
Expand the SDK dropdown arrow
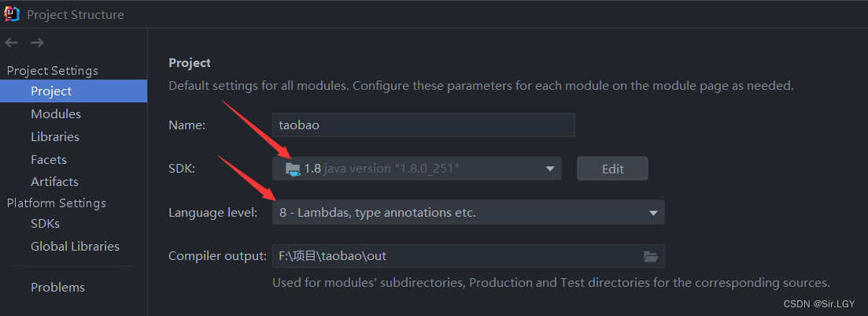(550, 169)
